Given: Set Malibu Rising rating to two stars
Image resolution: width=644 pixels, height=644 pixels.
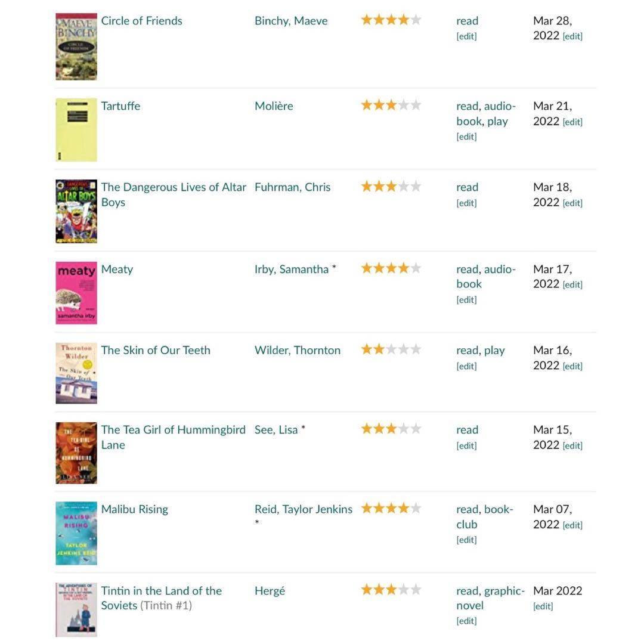Looking at the screenshot, I should [x=379, y=509].
